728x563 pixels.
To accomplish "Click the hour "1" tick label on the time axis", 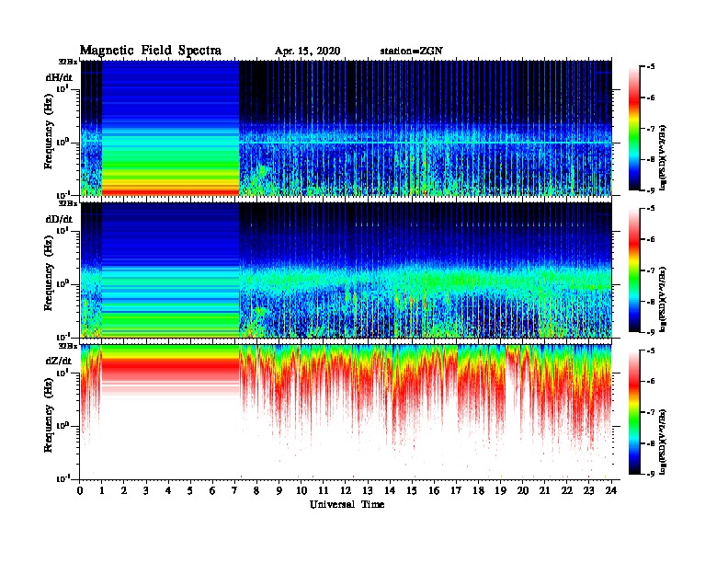I will coord(102,490).
